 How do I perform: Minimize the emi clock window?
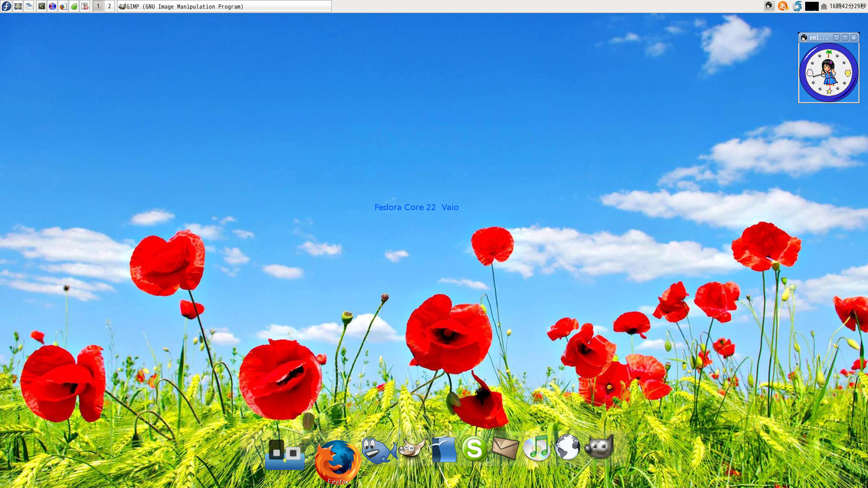pos(837,38)
